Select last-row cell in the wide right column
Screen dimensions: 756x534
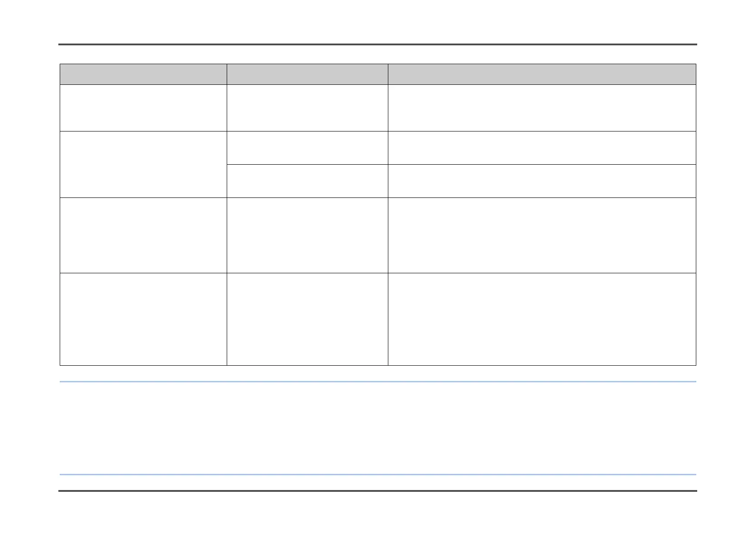pyautogui.click(x=542, y=319)
